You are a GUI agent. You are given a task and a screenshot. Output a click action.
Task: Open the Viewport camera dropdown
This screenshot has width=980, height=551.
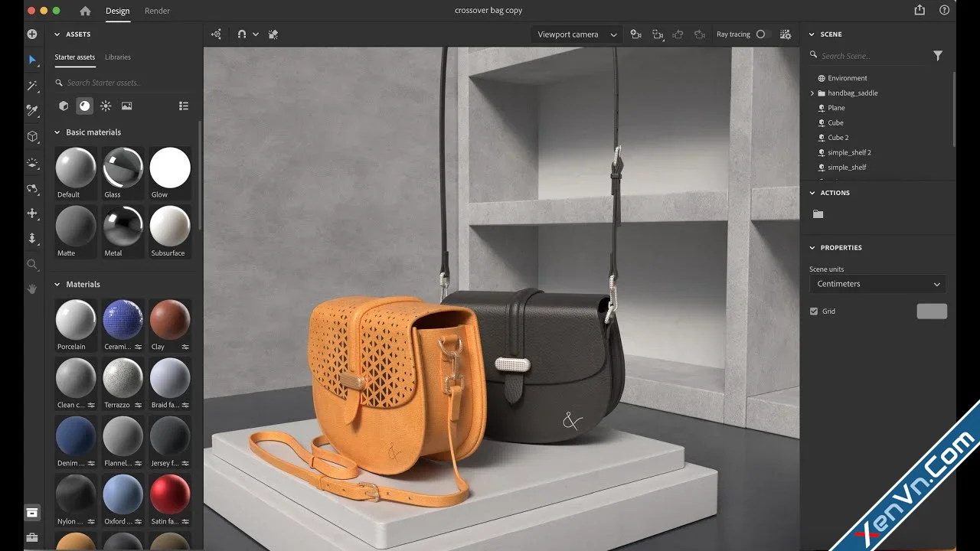[x=577, y=34]
